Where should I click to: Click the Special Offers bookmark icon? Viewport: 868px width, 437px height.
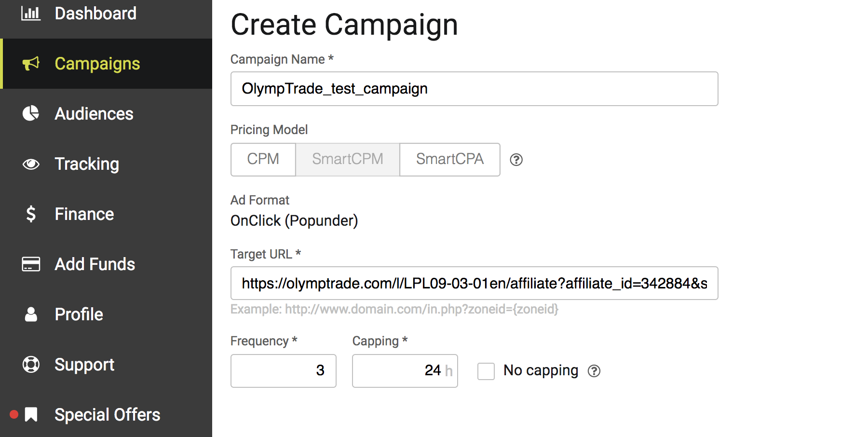[x=31, y=414]
